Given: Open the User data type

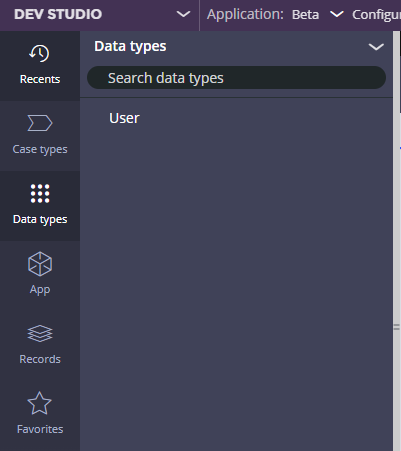Looking at the screenshot, I should (124, 118).
